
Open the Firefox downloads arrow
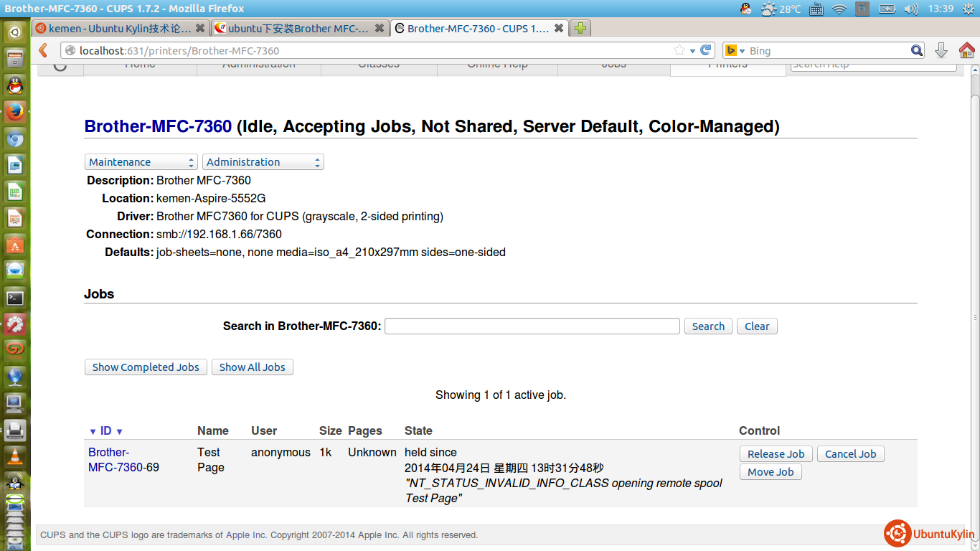(941, 50)
